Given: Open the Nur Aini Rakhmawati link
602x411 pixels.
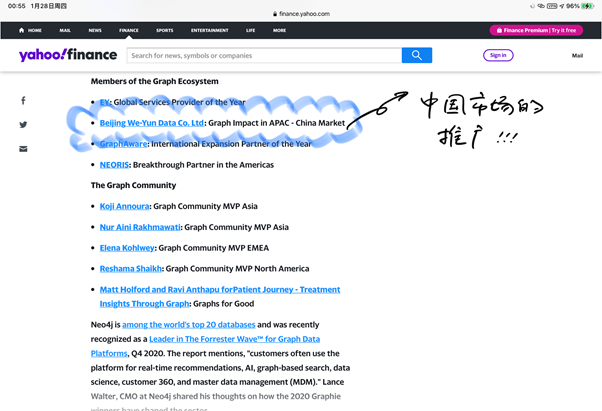Looking at the screenshot, I should 140,227.
